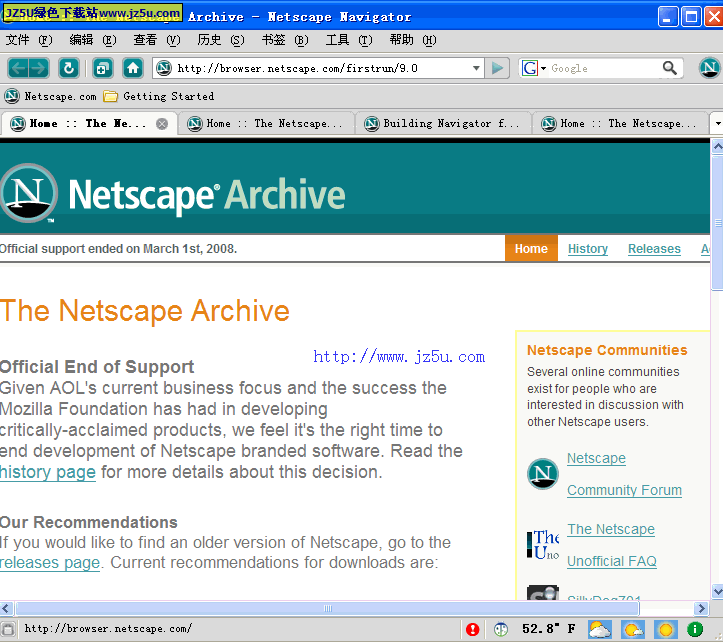Click the Netscape Communities heading
The height and width of the screenshot is (642, 723).
[x=607, y=350]
